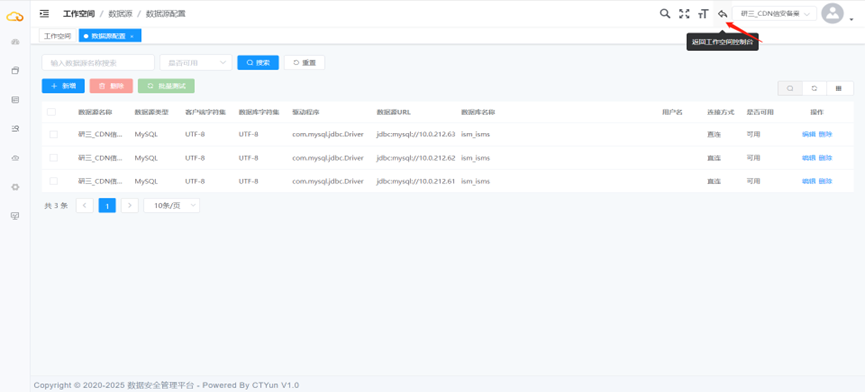Focus the data source name search field

[98, 63]
